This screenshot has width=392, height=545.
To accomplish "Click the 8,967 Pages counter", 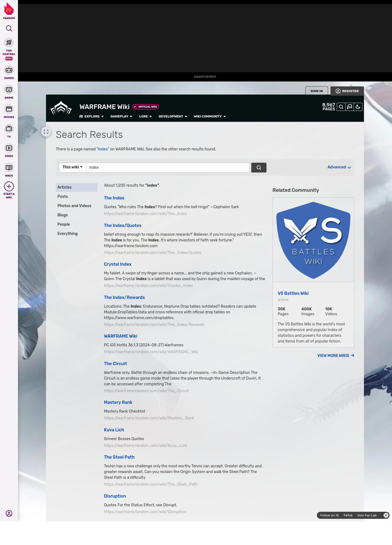I will (329, 107).
